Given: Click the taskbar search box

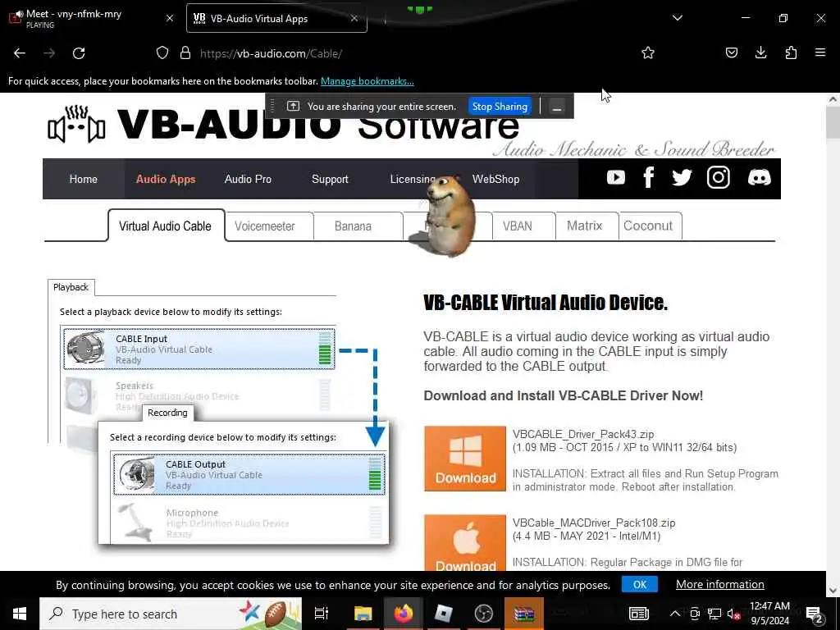Looking at the screenshot, I should [171, 614].
